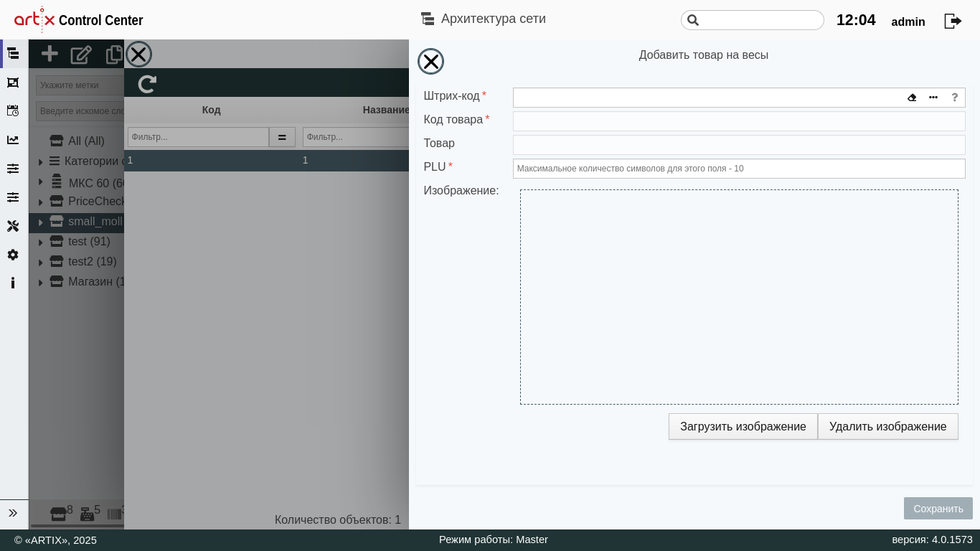
Task: Click the PLU input field
Action: click(x=739, y=169)
